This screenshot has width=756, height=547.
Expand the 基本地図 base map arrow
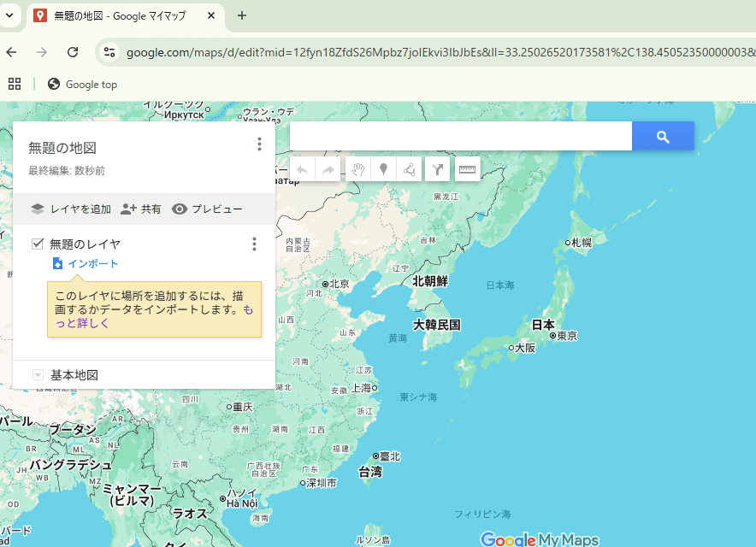coord(38,375)
